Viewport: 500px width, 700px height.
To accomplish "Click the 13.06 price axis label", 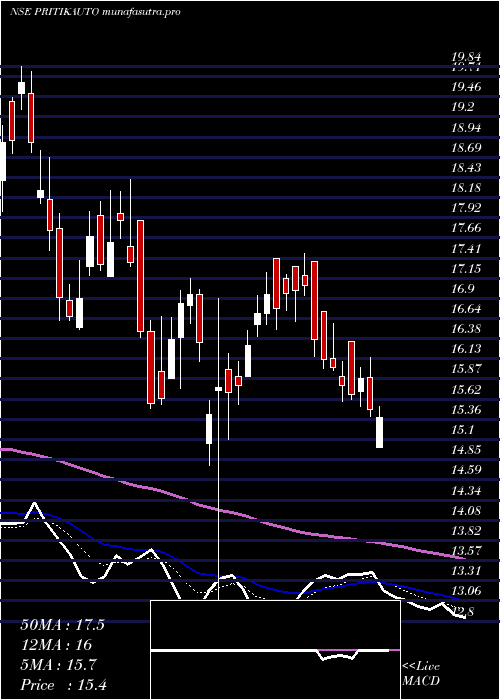I will 466,592.
